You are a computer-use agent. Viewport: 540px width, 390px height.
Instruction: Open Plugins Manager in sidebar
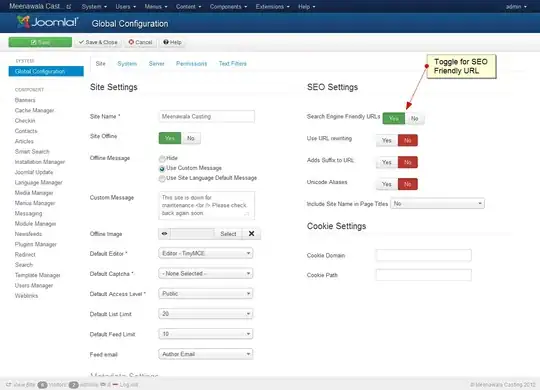click(36, 244)
